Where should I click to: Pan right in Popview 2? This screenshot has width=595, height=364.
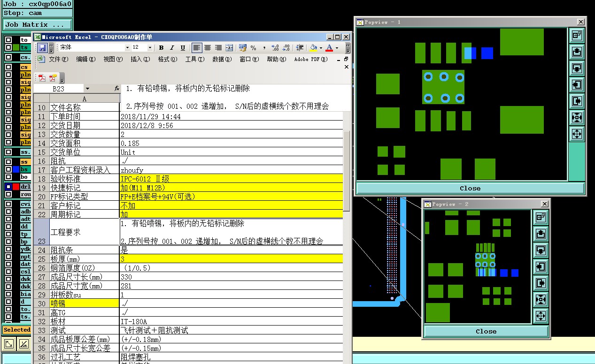541,283
